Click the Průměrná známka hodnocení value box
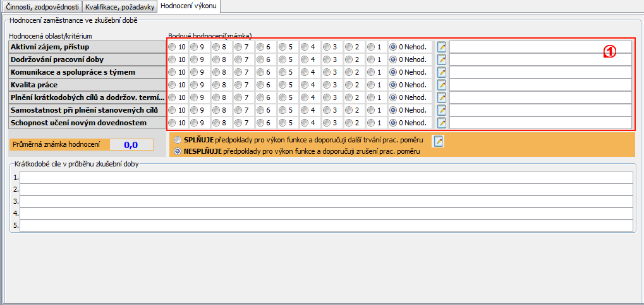644x305 pixels. pyautogui.click(x=131, y=145)
